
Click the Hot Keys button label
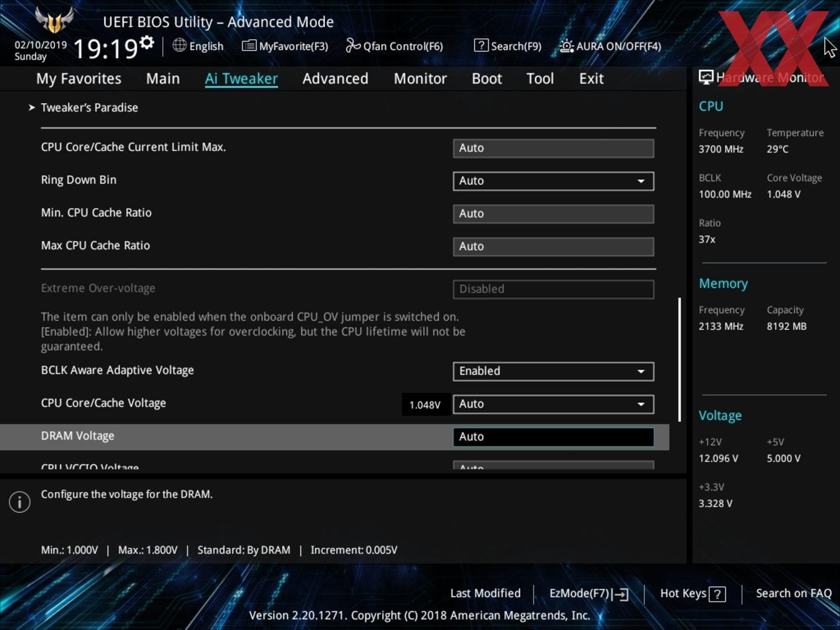point(683,593)
